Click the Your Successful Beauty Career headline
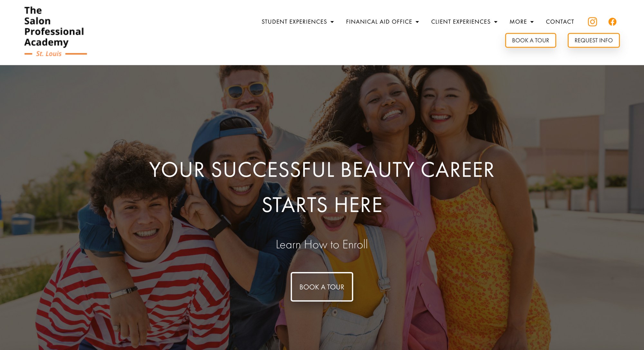644x350 pixels. click(322, 170)
